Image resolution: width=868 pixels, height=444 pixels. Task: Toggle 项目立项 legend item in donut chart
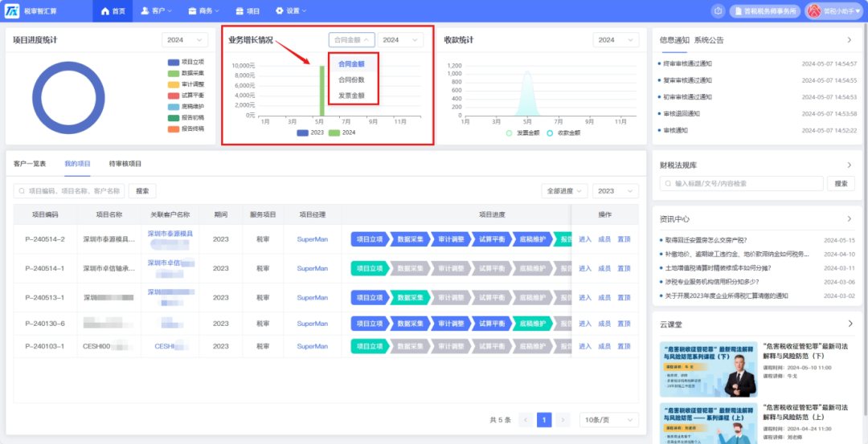186,63
